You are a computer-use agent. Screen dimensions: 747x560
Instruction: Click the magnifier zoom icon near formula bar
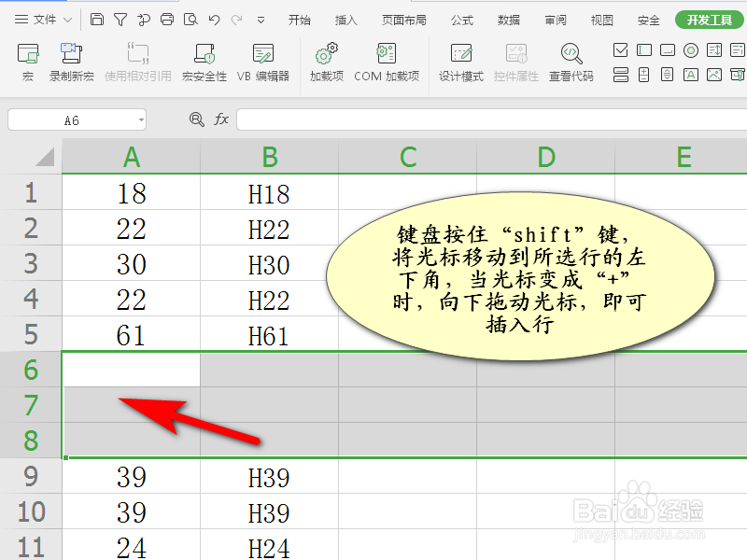point(196,119)
